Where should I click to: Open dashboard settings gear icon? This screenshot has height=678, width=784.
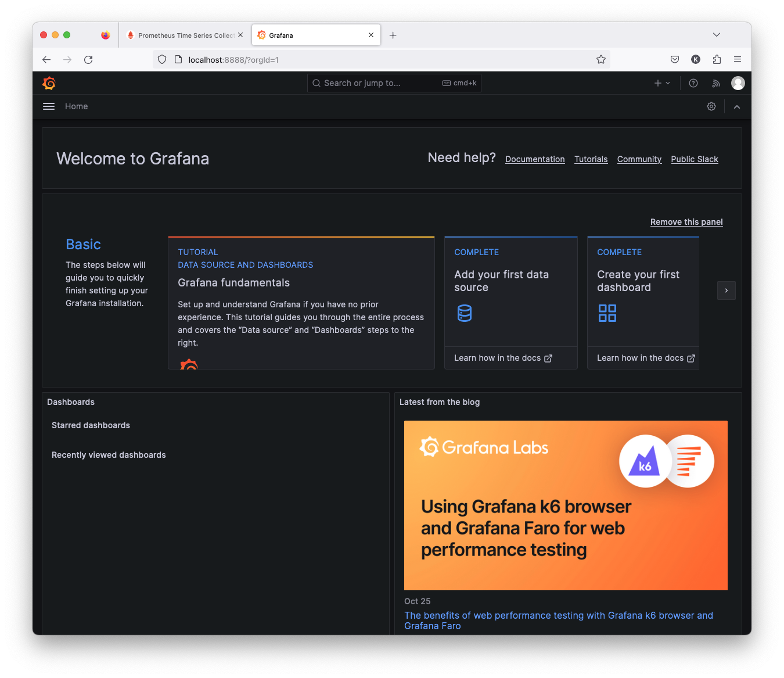click(711, 106)
